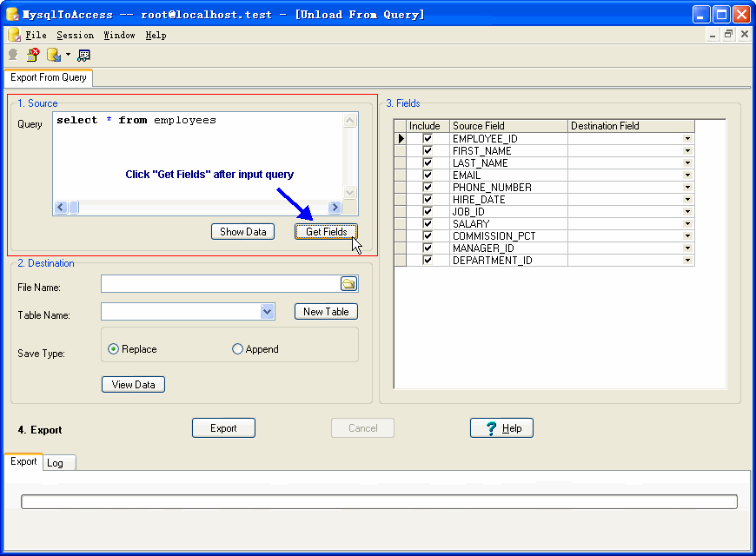The image size is (756, 556).
Task: Click the folder browse icon beside File Name
Action: point(348,283)
